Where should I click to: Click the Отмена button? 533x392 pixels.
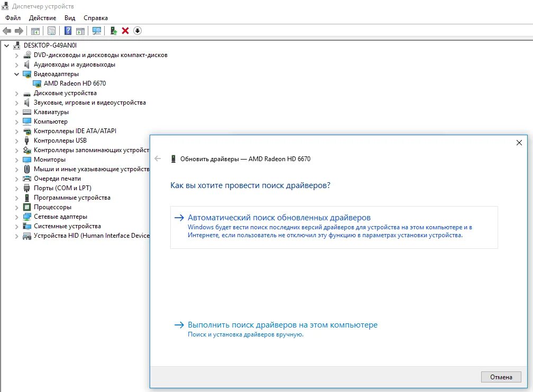click(501, 377)
